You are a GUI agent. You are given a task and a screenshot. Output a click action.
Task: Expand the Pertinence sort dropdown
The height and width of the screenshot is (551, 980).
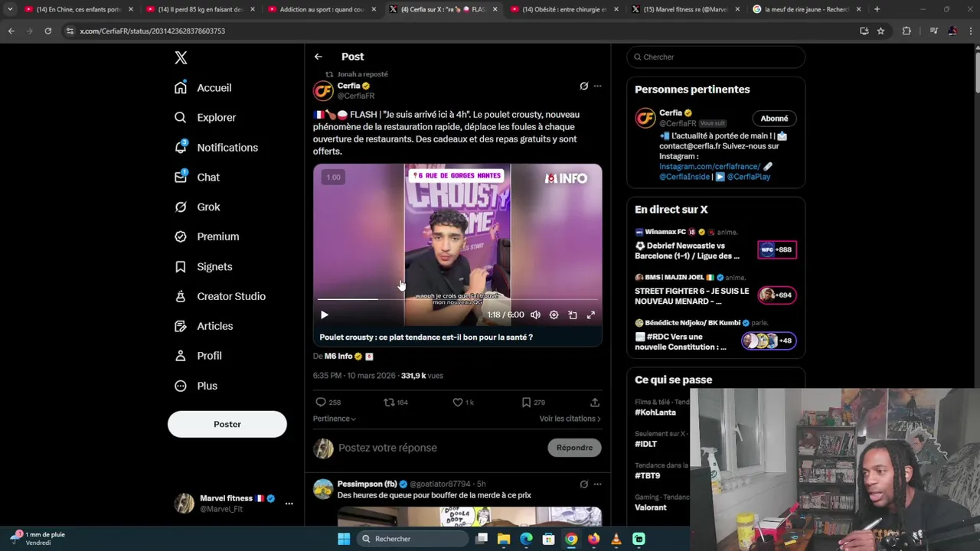tap(335, 419)
